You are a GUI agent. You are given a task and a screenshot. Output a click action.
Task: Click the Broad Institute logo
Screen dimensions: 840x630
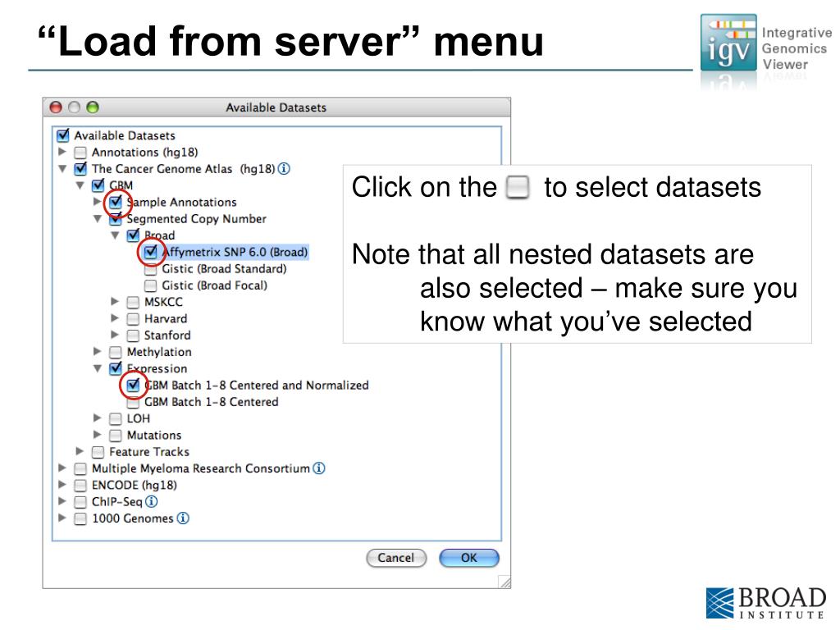click(765, 603)
